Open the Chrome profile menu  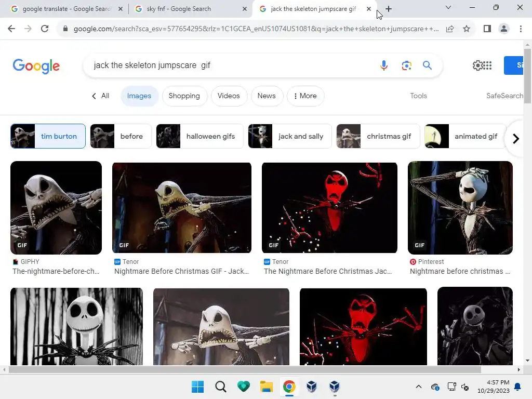click(x=504, y=29)
